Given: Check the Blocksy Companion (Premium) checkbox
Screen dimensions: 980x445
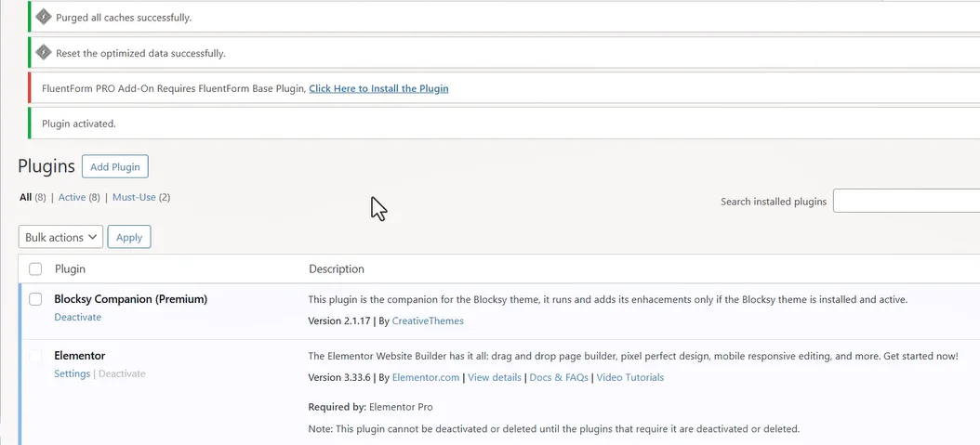Looking at the screenshot, I should tap(35, 299).
